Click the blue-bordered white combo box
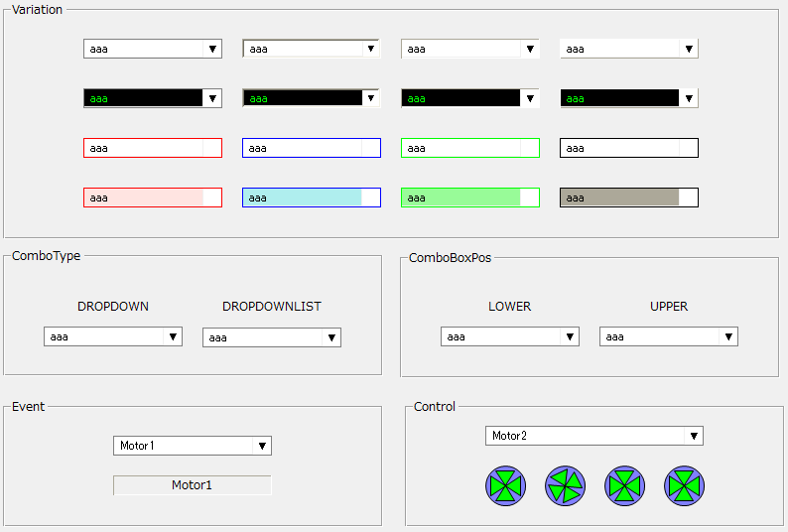 click(311, 148)
